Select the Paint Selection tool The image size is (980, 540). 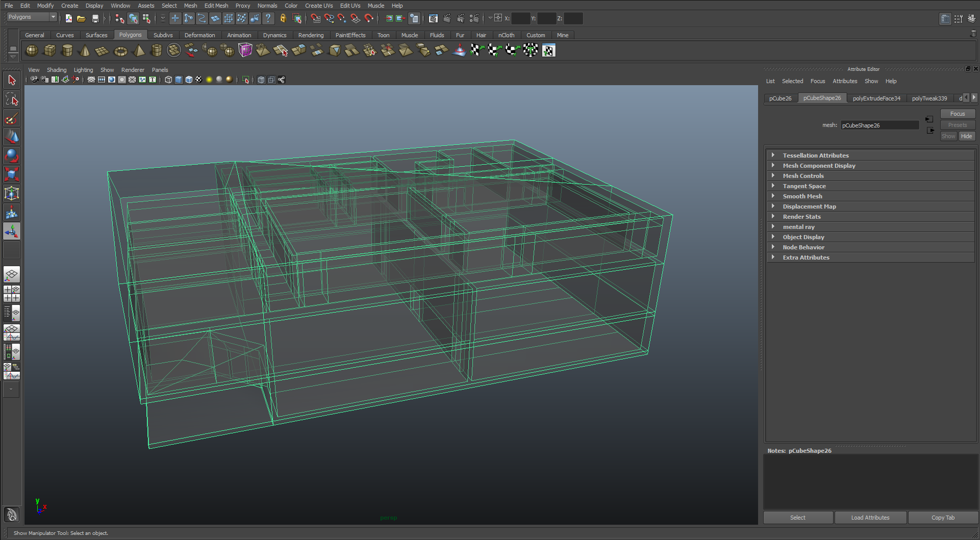click(12, 118)
